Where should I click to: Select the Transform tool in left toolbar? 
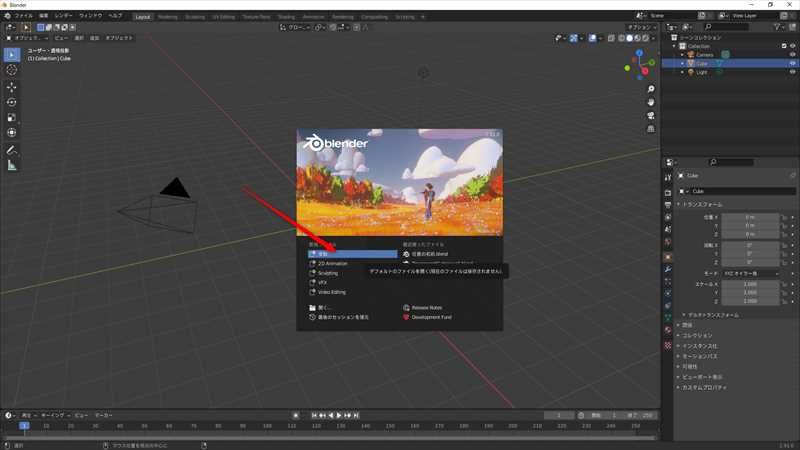[x=12, y=133]
